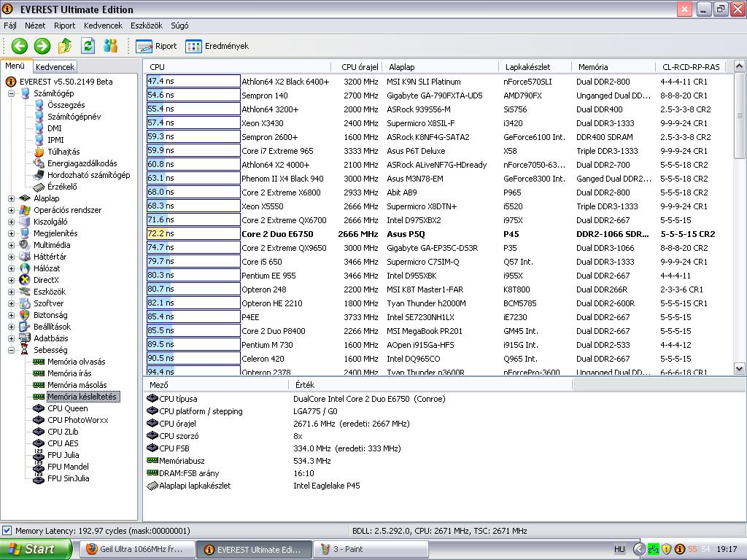
Task: Click the users toolbar icon
Action: click(111, 46)
